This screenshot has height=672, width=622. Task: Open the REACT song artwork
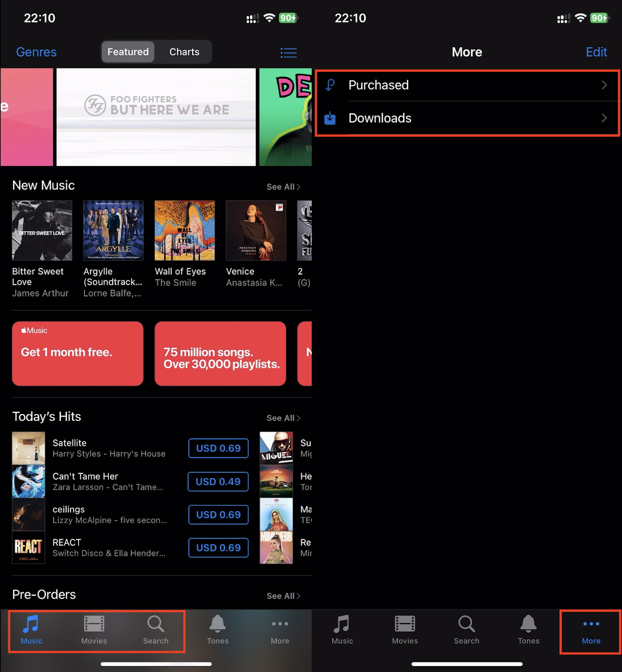pyautogui.click(x=29, y=548)
